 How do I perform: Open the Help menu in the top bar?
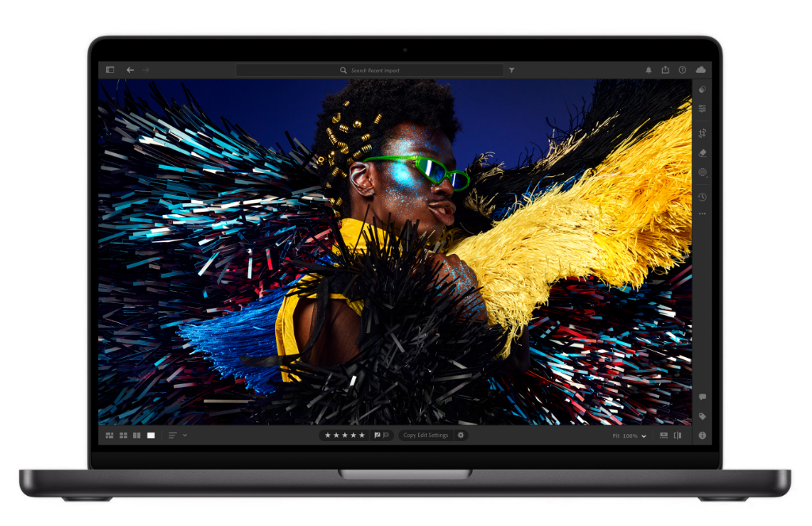coord(682,70)
